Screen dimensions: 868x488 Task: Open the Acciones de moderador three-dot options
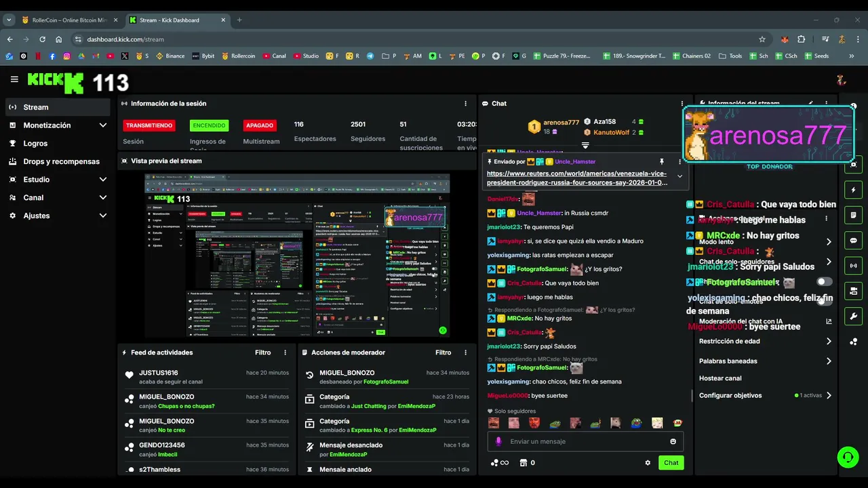465,352
